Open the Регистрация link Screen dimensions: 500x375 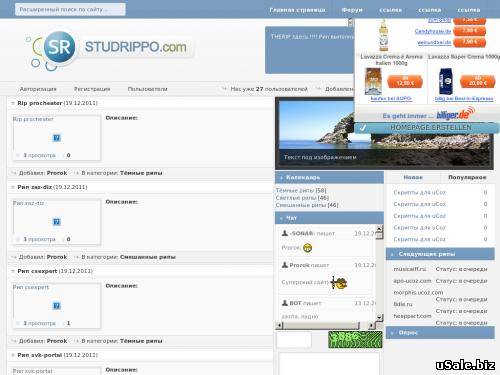coord(92,89)
